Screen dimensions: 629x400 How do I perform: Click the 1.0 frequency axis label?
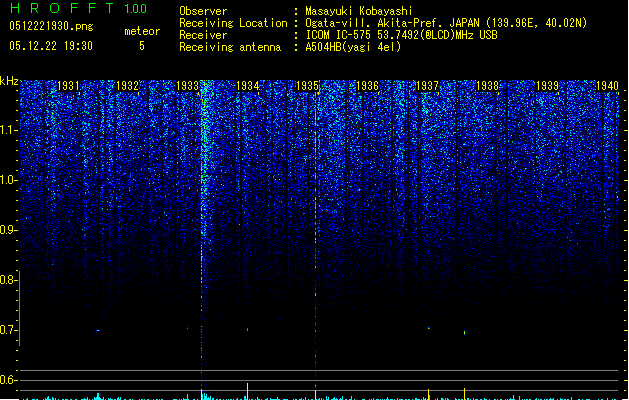9,180
